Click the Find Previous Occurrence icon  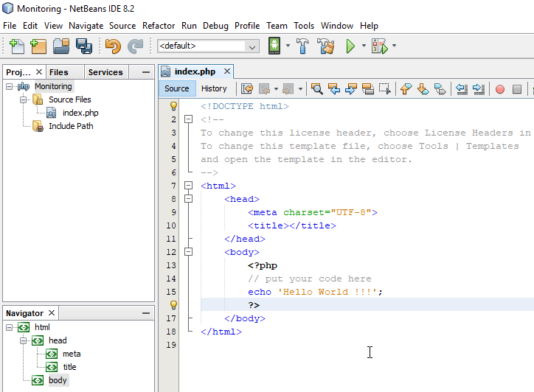point(334,89)
